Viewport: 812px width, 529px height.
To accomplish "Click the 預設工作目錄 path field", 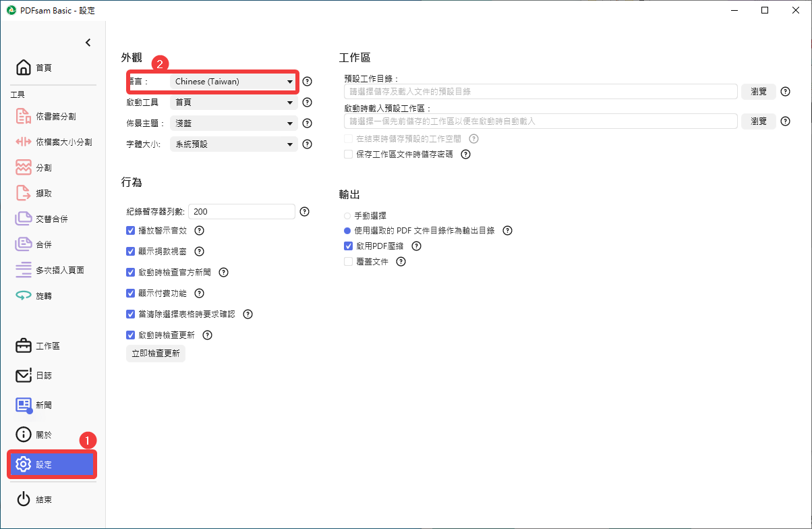I will tap(540, 92).
